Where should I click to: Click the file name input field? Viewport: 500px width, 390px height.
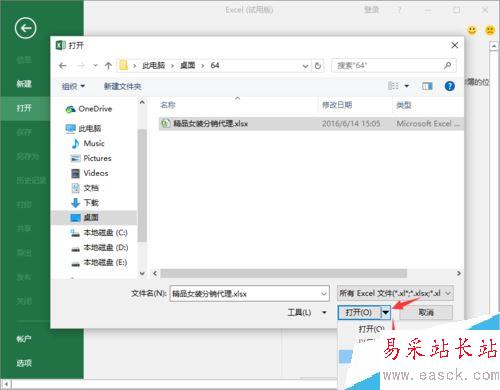coord(245,294)
